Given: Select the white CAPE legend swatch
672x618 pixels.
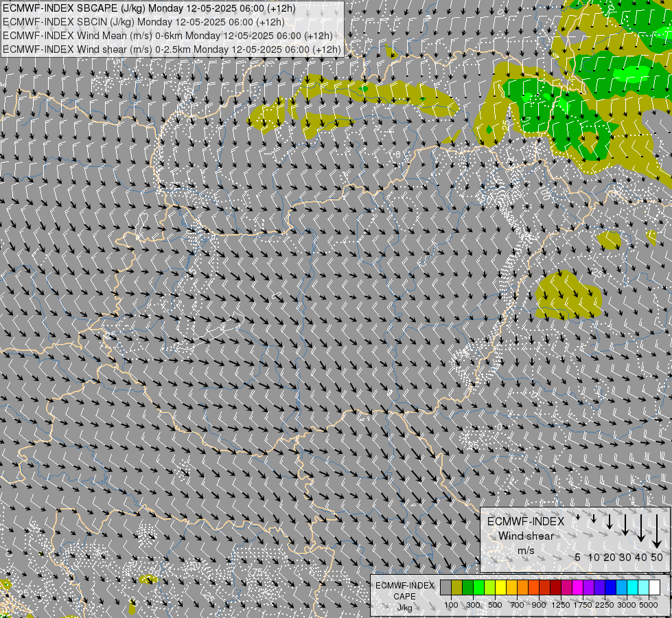Looking at the screenshot, I should pos(656,587).
